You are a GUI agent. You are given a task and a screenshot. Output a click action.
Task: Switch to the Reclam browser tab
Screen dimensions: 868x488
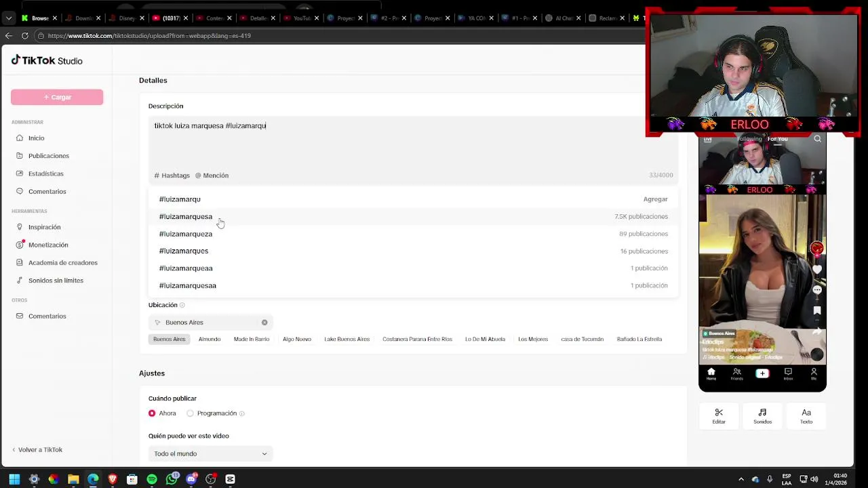pyautogui.click(x=605, y=18)
